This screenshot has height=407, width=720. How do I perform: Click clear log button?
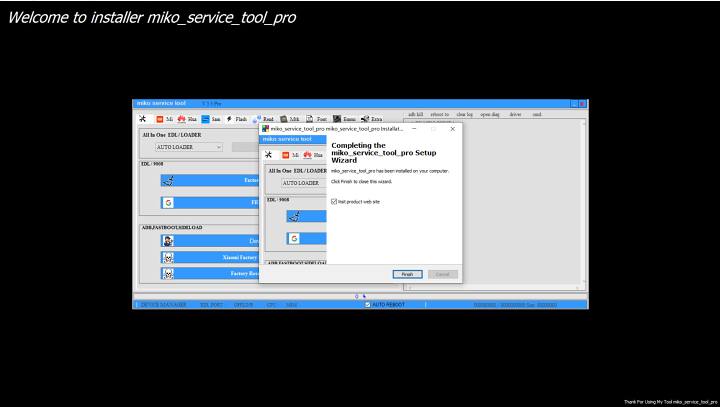pos(465,114)
